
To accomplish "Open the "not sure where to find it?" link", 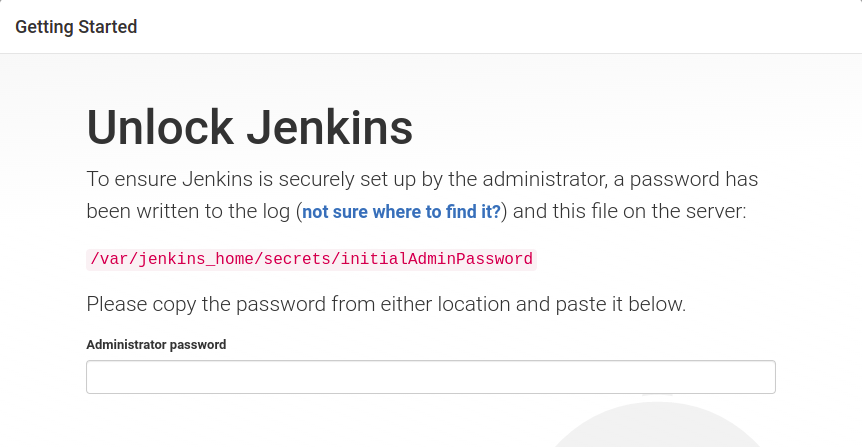I will pyautogui.click(x=402, y=212).
